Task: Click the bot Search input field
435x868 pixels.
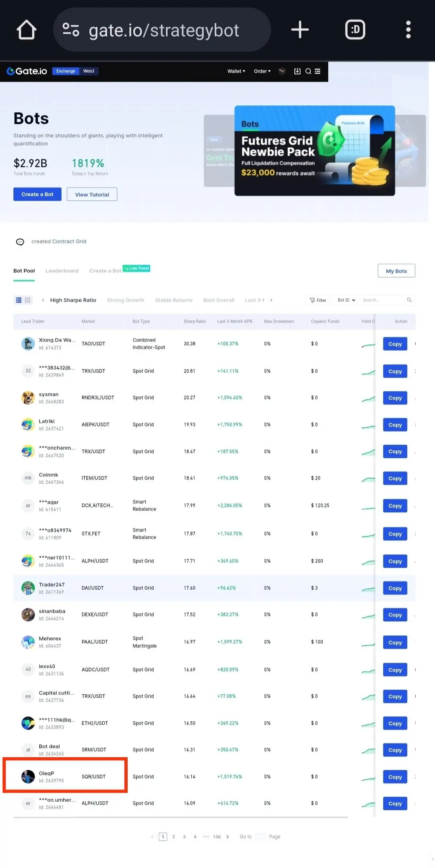Action: [x=381, y=300]
